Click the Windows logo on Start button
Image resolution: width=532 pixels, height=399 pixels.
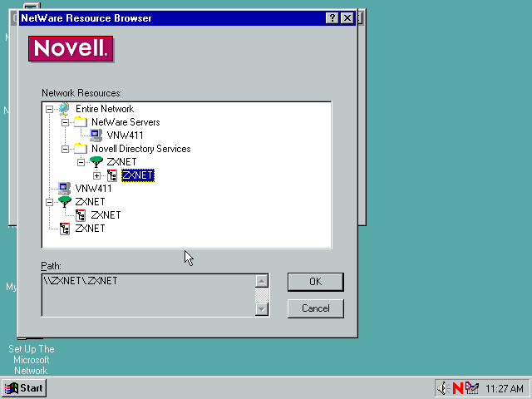[11, 388]
